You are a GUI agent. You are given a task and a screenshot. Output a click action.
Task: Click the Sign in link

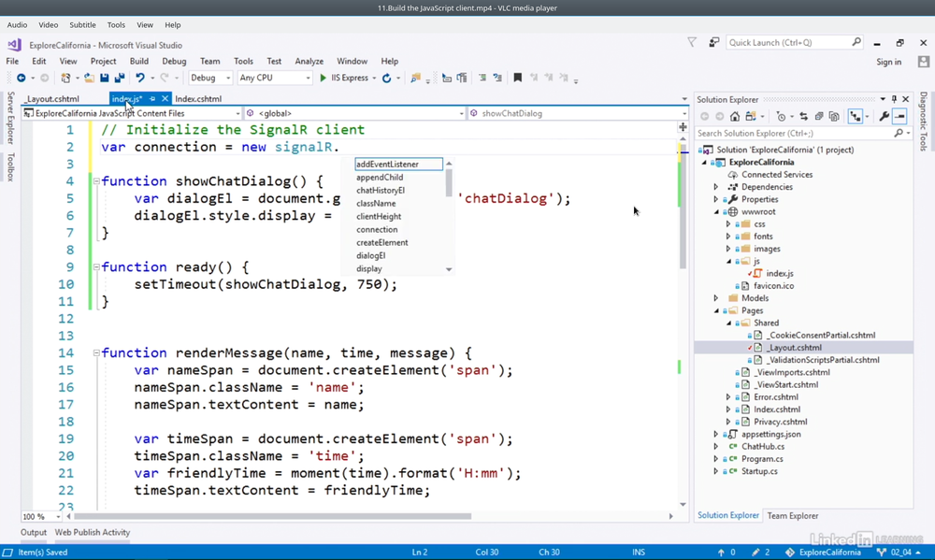click(888, 62)
